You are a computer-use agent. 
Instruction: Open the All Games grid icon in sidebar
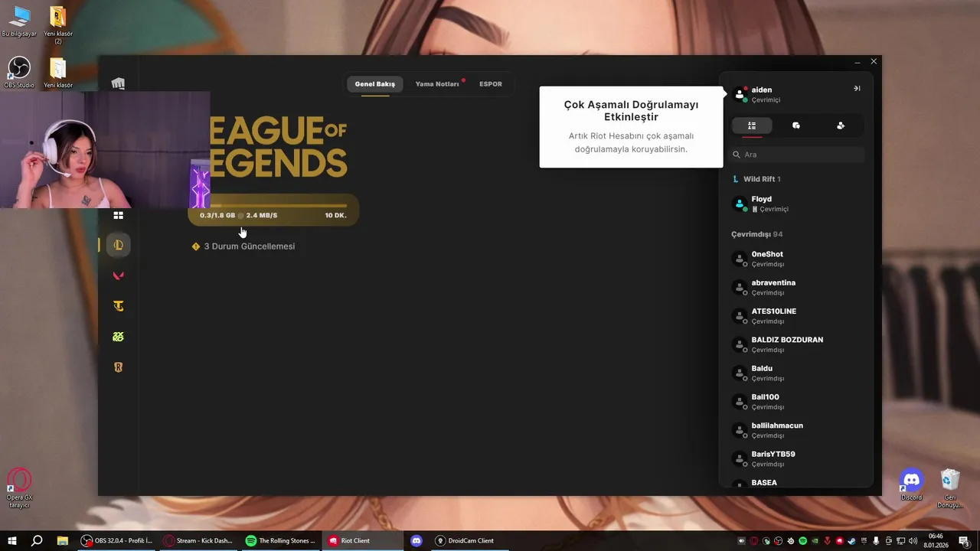[118, 215]
